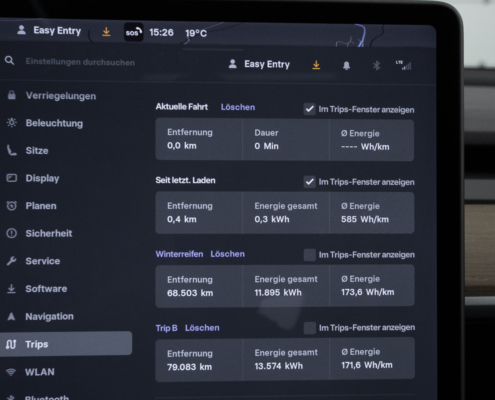Click the status bar software download icon
This screenshot has width=495, height=400.
(x=106, y=32)
